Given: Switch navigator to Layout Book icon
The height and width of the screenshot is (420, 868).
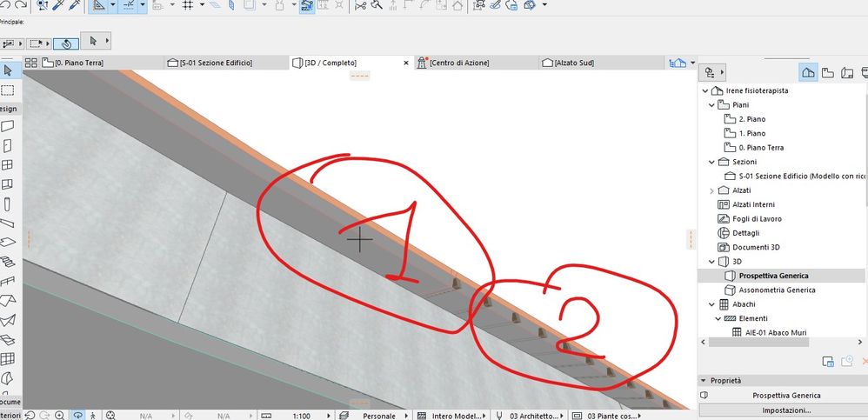Looking at the screenshot, I should coord(846,72).
